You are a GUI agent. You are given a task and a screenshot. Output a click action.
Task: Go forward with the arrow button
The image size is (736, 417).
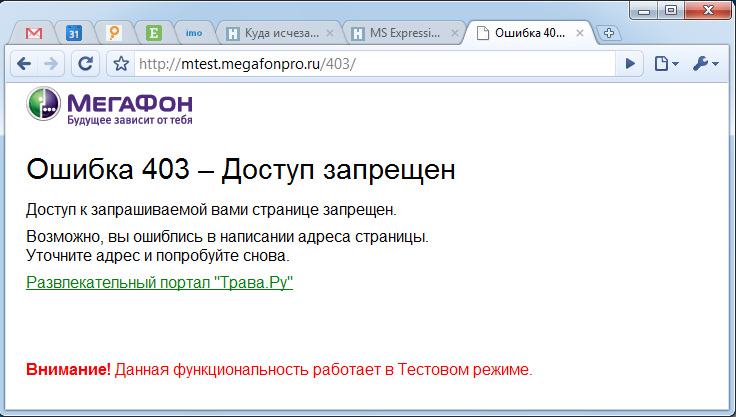(x=51, y=63)
